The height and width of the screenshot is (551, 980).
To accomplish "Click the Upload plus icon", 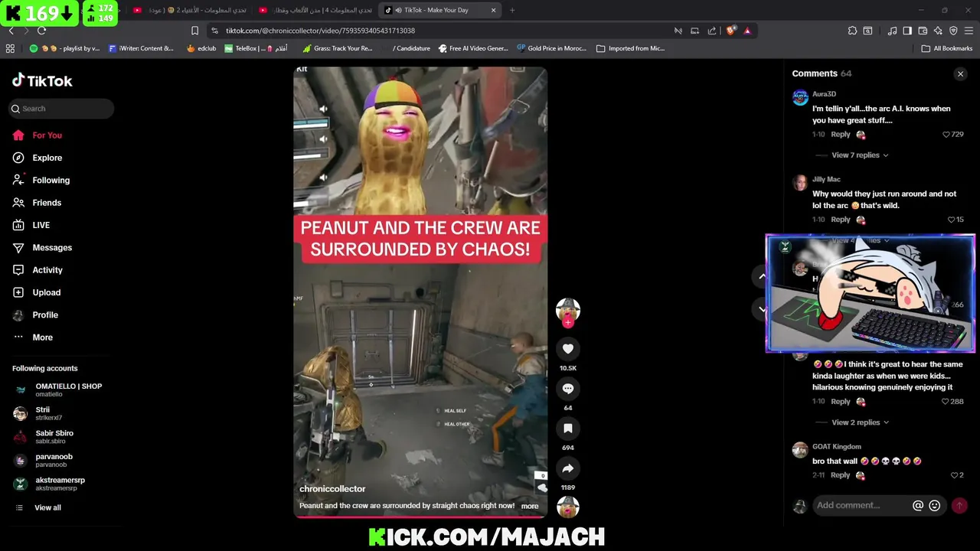I will [x=18, y=292].
